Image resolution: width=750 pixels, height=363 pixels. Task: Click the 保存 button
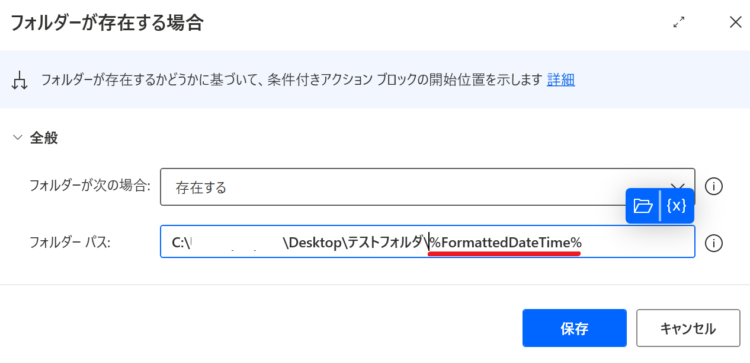click(x=574, y=328)
